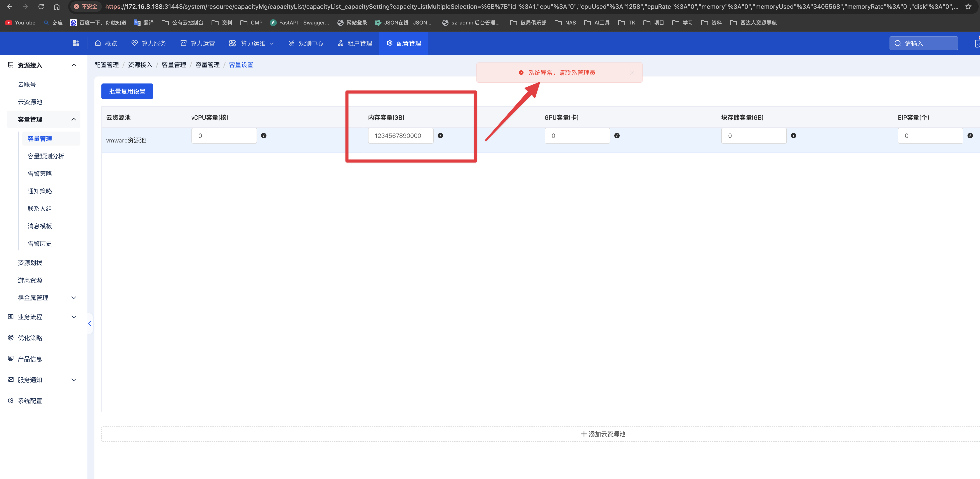Close the system error alert message

pyautogui.click(x=632, y=73)
